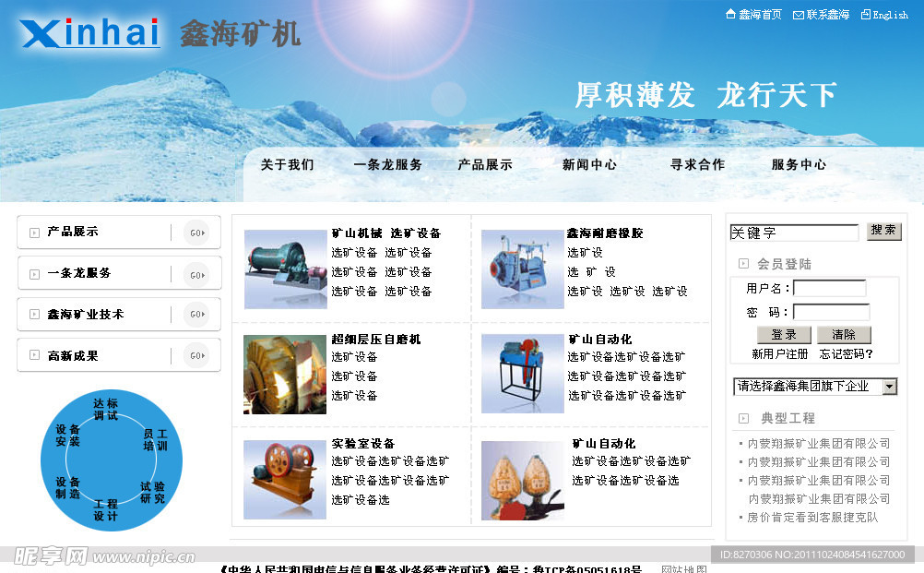Open the blue machine thumbnail beside 矿山自动化
Screen dimensions: 924x573
pos(522,374)
